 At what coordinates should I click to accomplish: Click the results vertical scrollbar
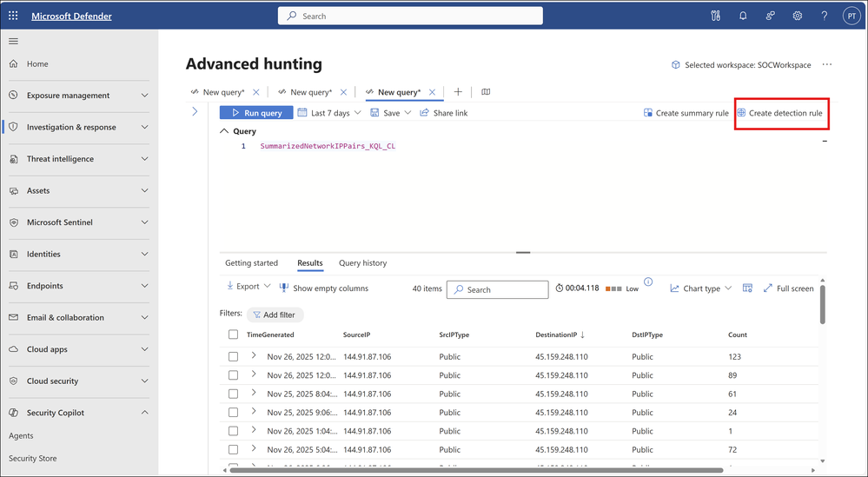pyautogui.click(x=822, y=304)
